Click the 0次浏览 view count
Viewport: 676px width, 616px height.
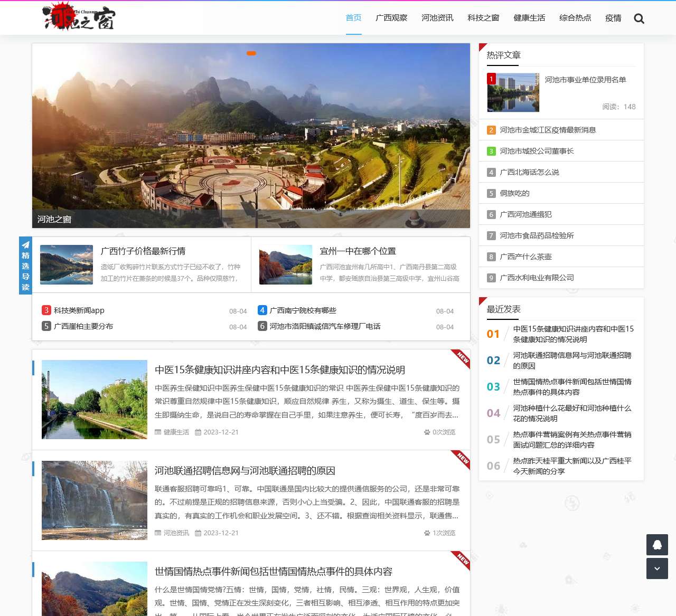[x=440, y=432]
